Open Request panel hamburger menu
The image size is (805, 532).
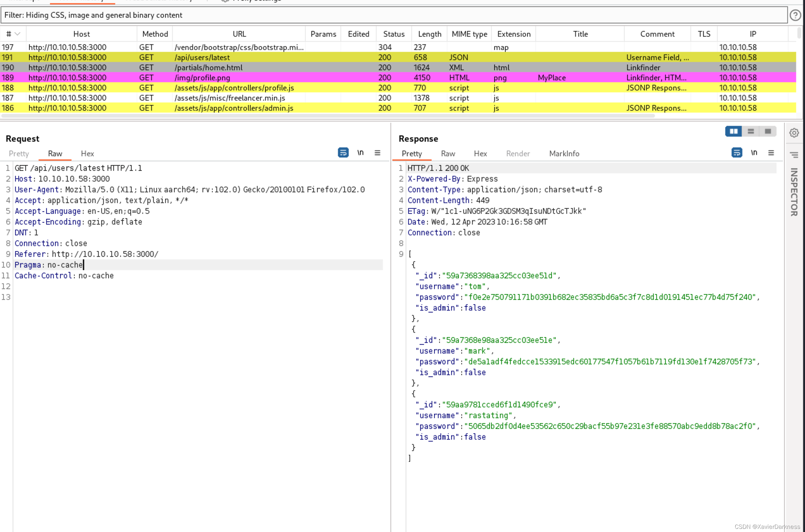[378, 153]
